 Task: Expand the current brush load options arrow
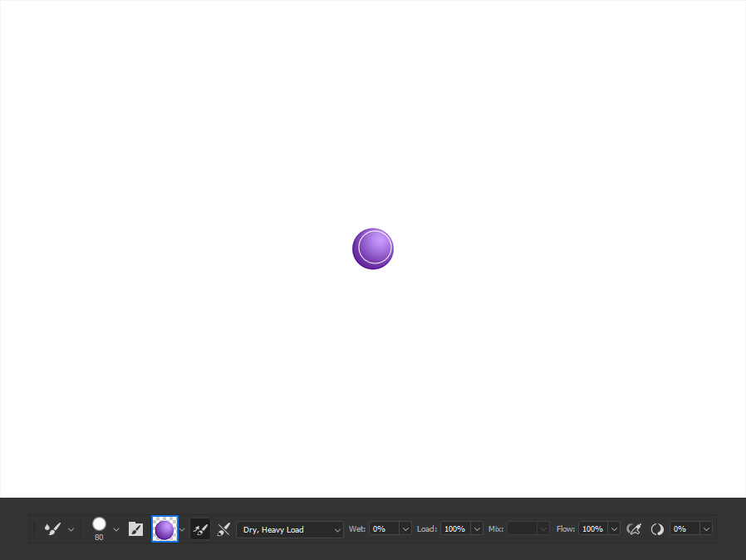coord(182,529)
